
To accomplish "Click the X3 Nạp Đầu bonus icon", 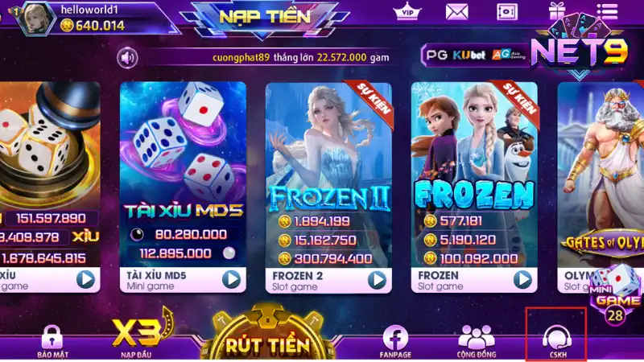I will (x=138, y=335).
